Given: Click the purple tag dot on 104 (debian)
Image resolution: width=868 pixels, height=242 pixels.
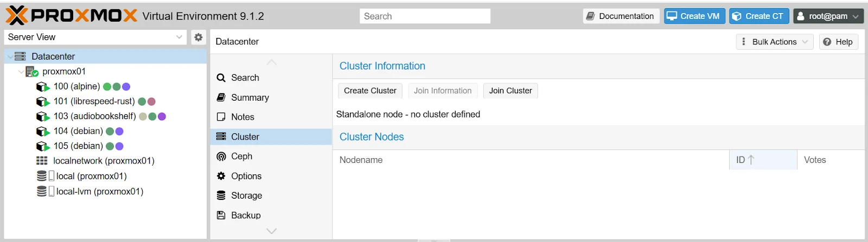Looking at the screenshot, I should [x=119, y=131].
